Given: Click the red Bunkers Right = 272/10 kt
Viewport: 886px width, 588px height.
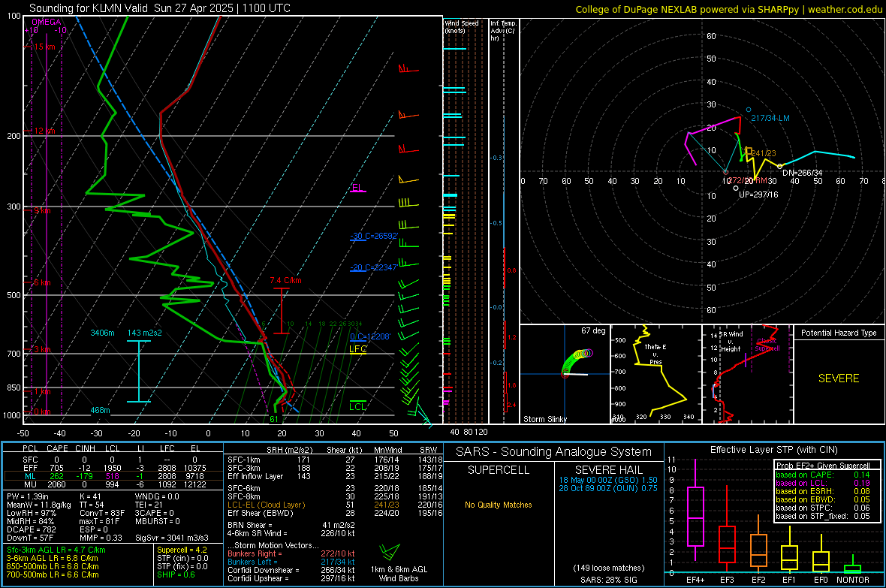Looking at the screenshot, I should 291,553.
